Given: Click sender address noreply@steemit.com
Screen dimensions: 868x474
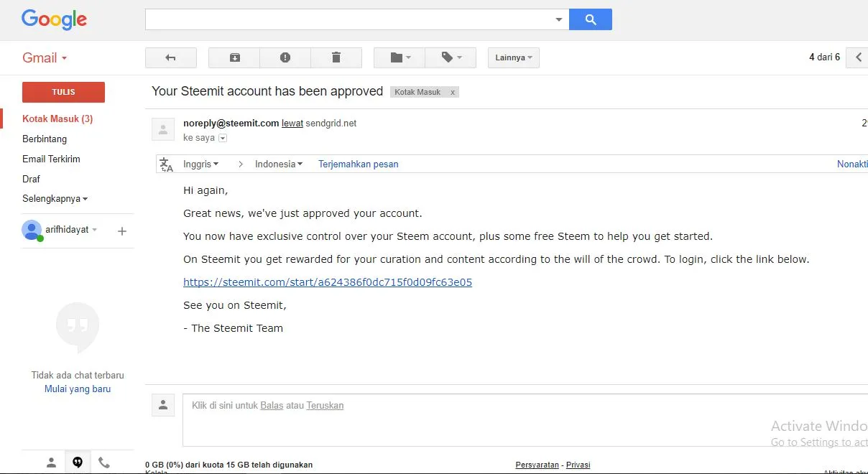Looking at the screenshot, I should click(x=231, y=123).
